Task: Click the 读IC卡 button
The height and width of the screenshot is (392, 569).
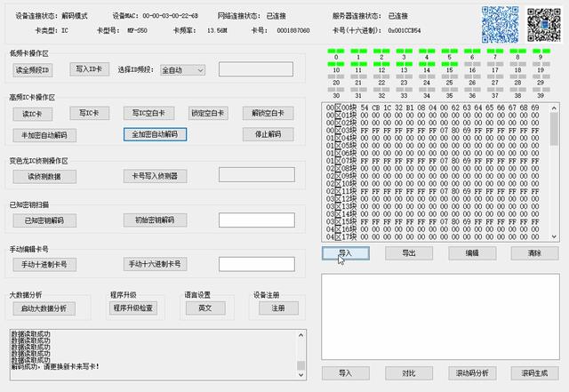Action: click(33, 114)
